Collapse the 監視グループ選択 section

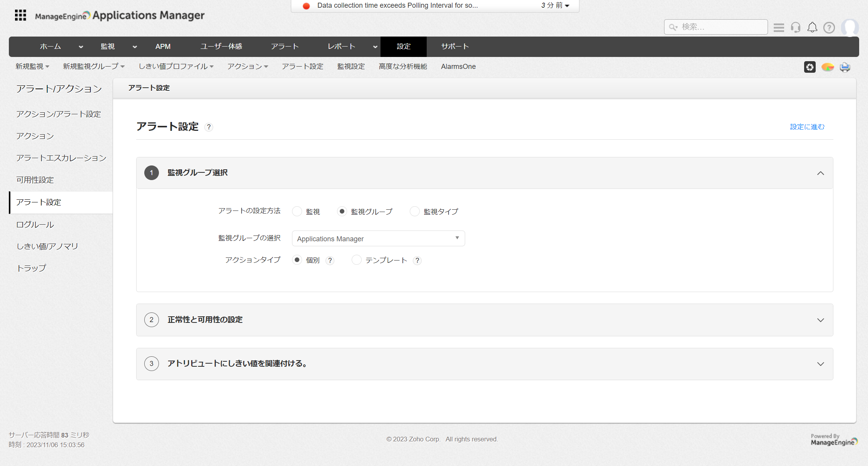820,173
